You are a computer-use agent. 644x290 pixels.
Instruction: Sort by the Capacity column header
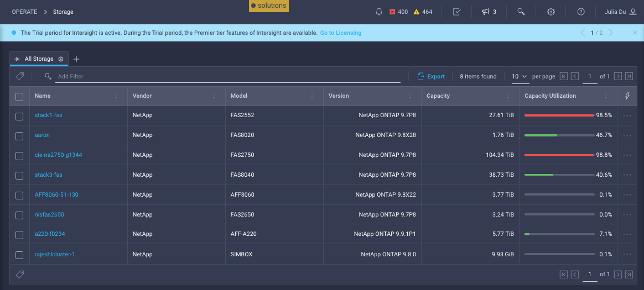[x=438, y=96]
